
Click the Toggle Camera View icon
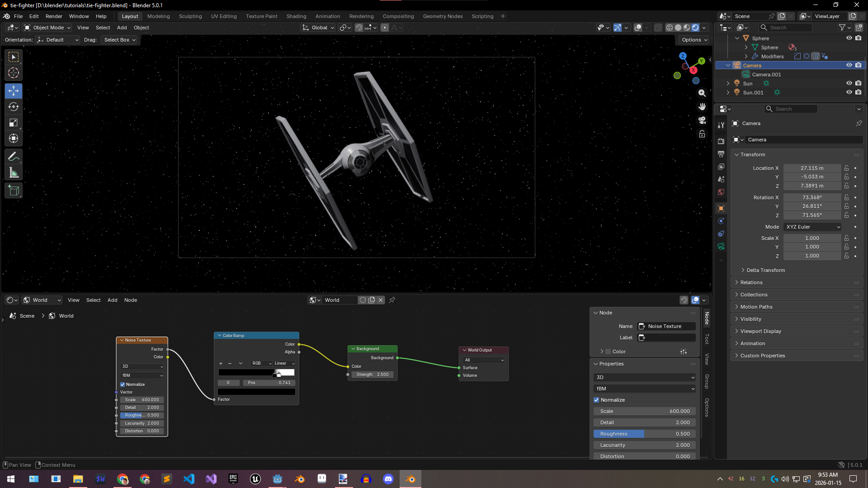[x=702, y=120]
